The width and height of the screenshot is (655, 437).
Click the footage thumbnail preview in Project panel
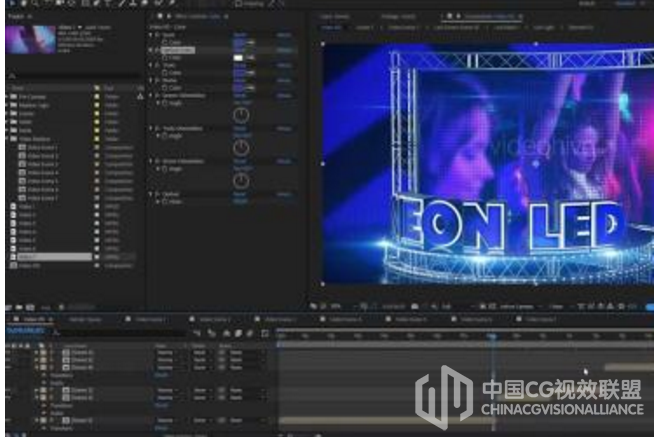click(30, 39)
